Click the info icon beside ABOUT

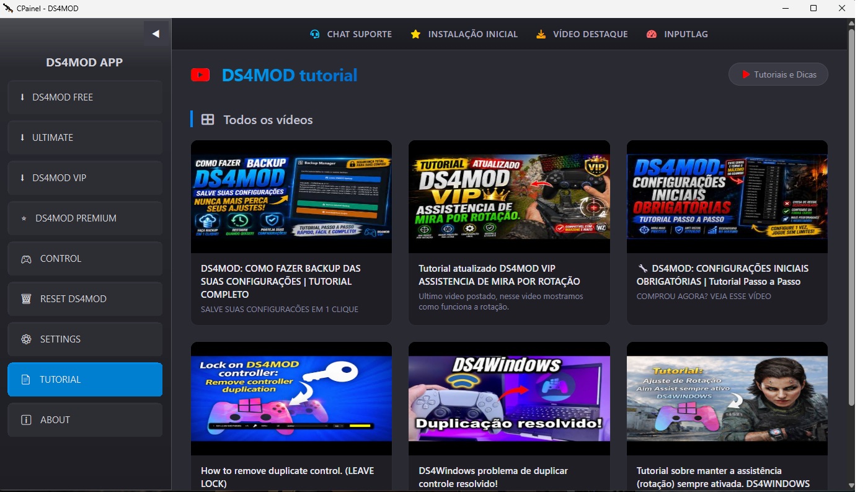pos(26,420)
